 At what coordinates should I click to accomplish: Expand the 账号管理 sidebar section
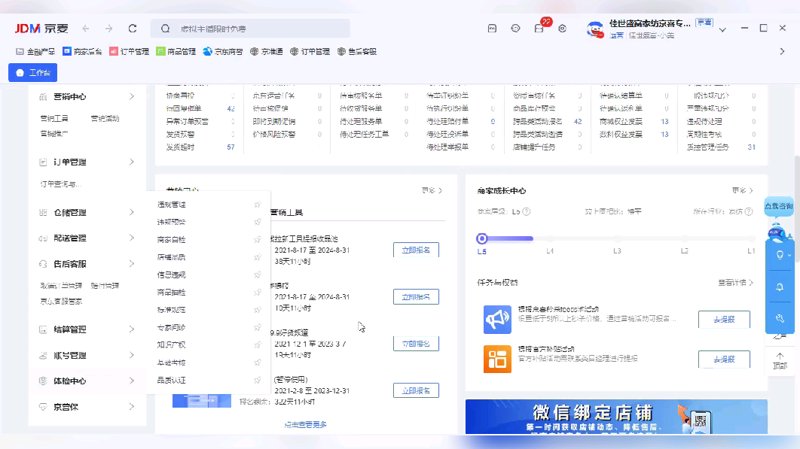[132, 355]
